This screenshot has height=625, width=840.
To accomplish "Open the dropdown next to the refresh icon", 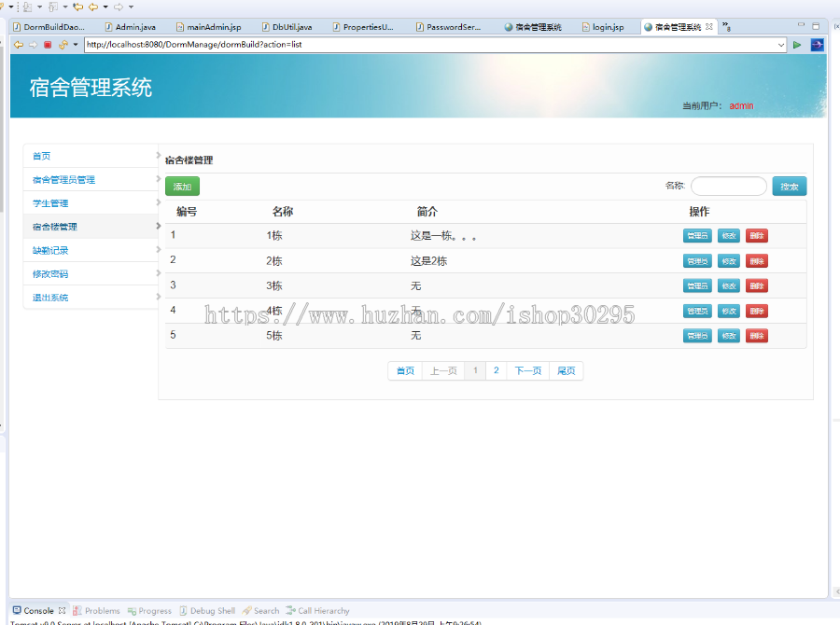I will (x=76, y=44).
